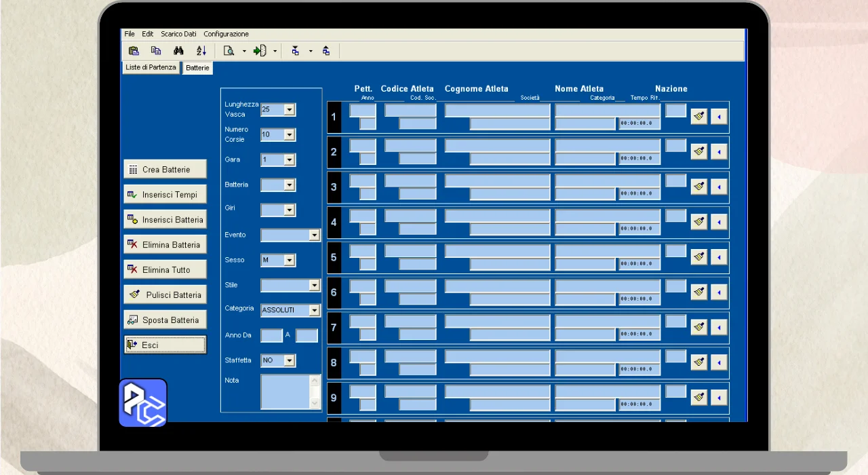This screenshot has height=475, width=868.
Task: Click the Elimina Tutto button
Action: point(165,270)
